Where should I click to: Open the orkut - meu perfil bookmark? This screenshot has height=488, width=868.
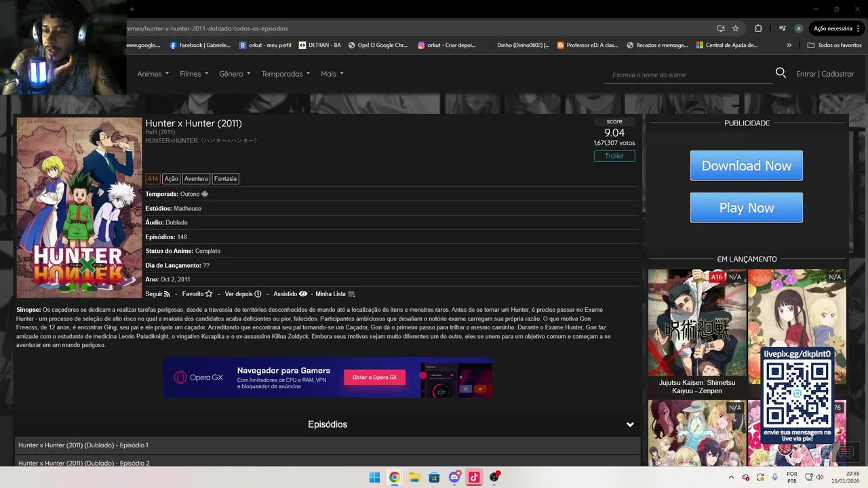click(x=265, y=45)
